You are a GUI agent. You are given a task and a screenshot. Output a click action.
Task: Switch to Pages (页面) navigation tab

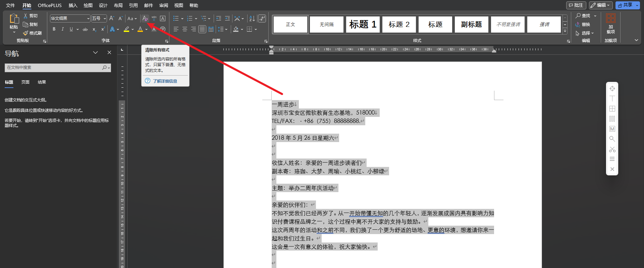pos(25,82)
